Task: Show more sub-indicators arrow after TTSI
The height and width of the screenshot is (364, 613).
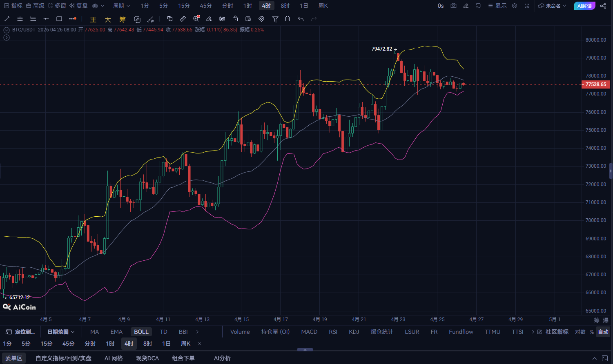Action: click(533, 332)
